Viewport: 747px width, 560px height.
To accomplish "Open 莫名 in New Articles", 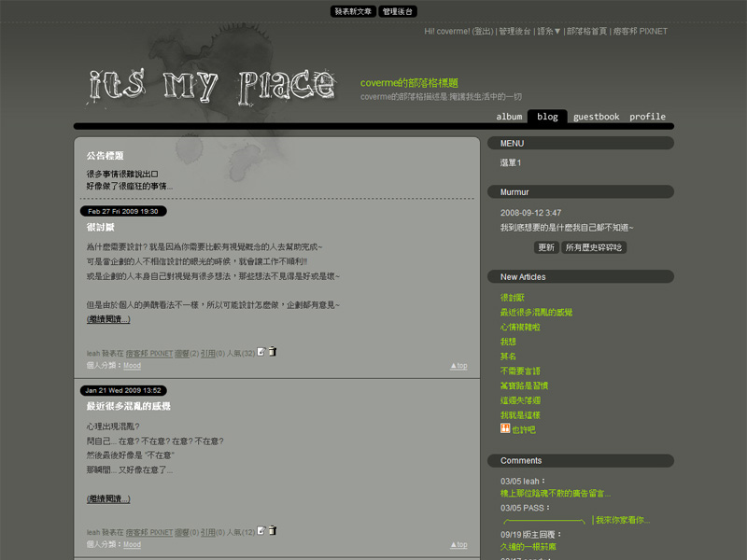I will point(508,357).
